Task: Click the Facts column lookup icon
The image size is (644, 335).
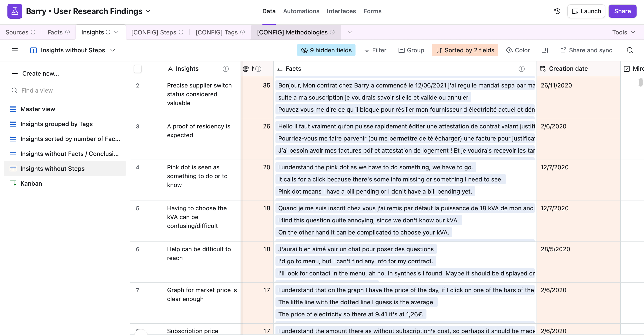Action: pyautogui.click(x=279, y=69)
